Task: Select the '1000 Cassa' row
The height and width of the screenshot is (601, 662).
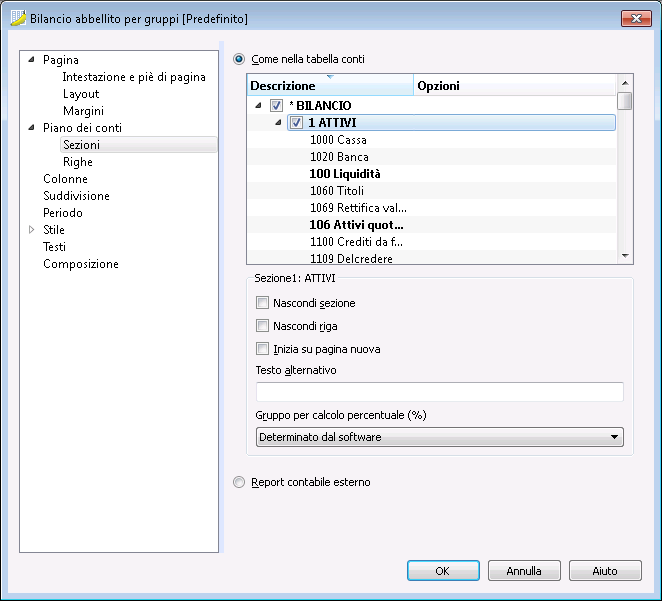Action: tap(431, 140)
